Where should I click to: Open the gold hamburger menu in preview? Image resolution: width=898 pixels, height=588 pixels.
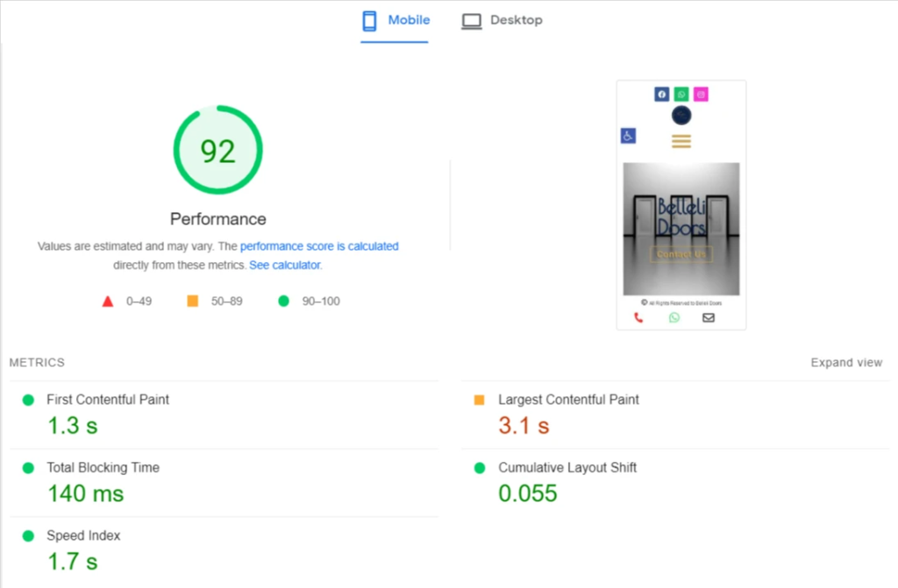(681, 141)
